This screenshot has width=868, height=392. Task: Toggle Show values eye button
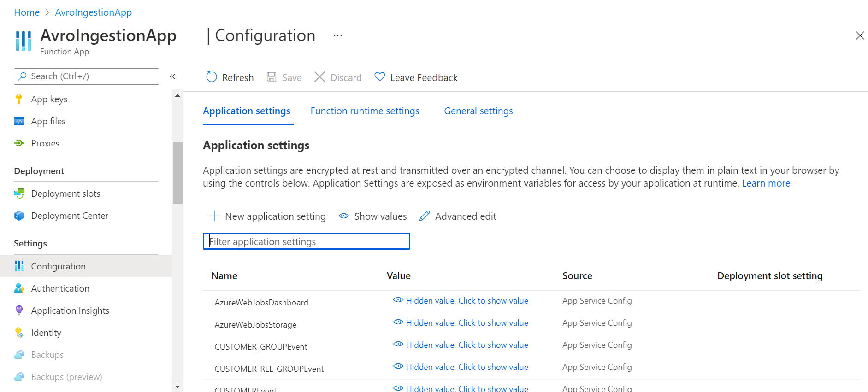372,216
